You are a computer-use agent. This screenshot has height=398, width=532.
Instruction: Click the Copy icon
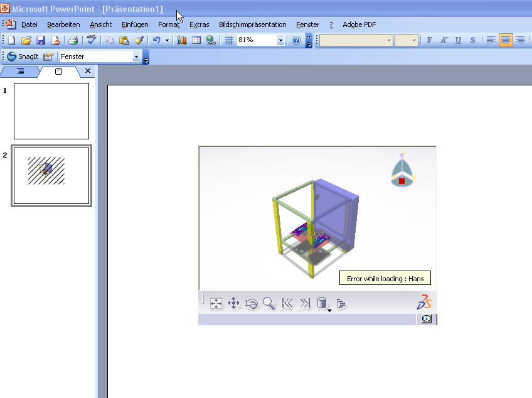click(x=109, y=40)
